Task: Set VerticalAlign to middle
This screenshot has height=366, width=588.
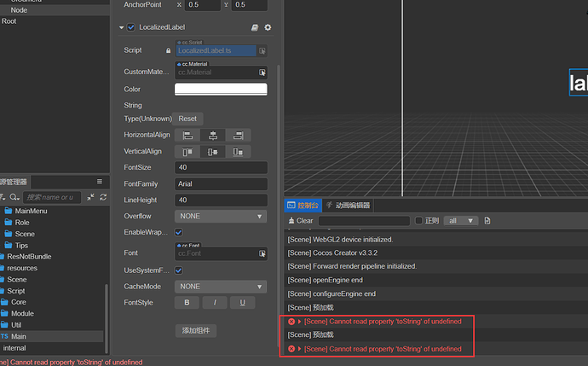Action: click(213, 152)
